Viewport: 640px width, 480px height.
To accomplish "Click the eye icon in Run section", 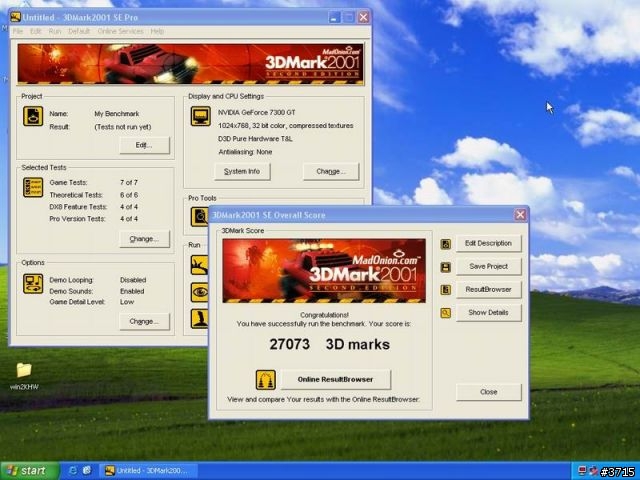I will [x=200, y=292].
